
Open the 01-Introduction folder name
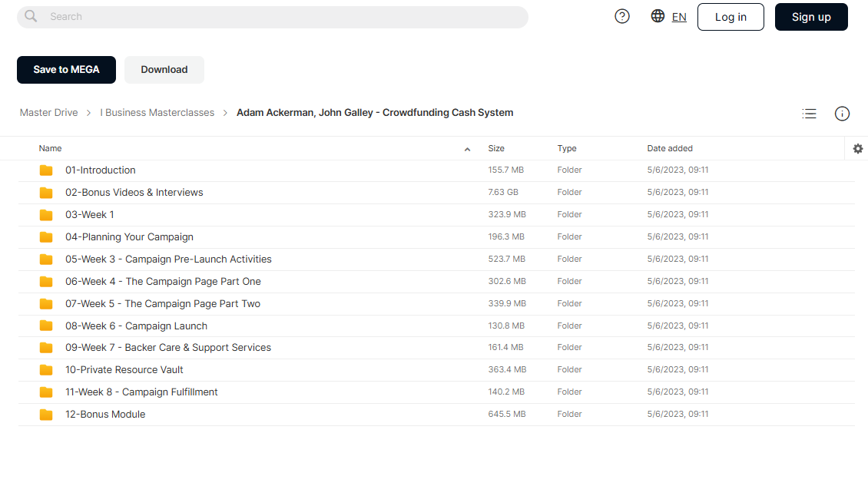click(100, 170)
